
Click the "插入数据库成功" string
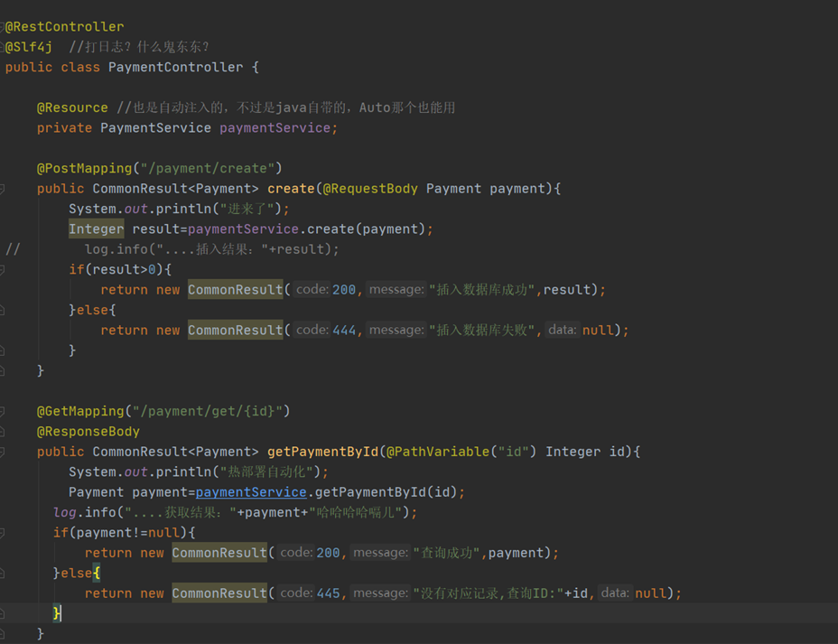481,290
